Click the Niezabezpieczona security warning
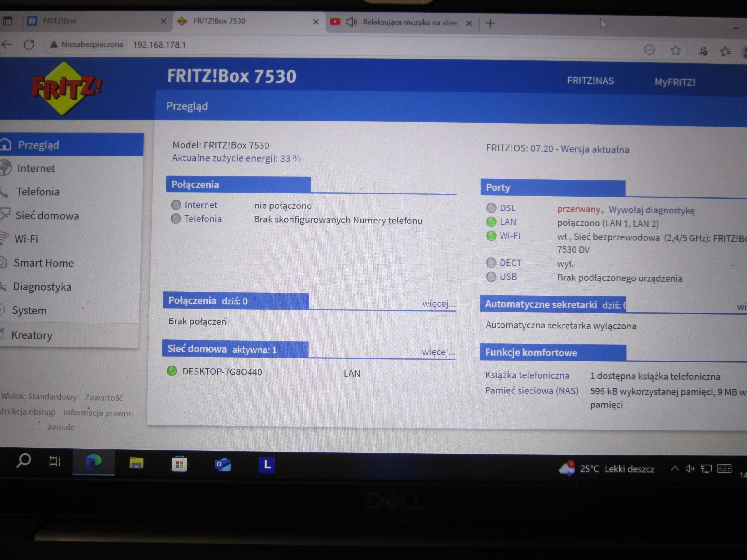The height and width of the screenshot is (560, 747). (x=87, y=44)
